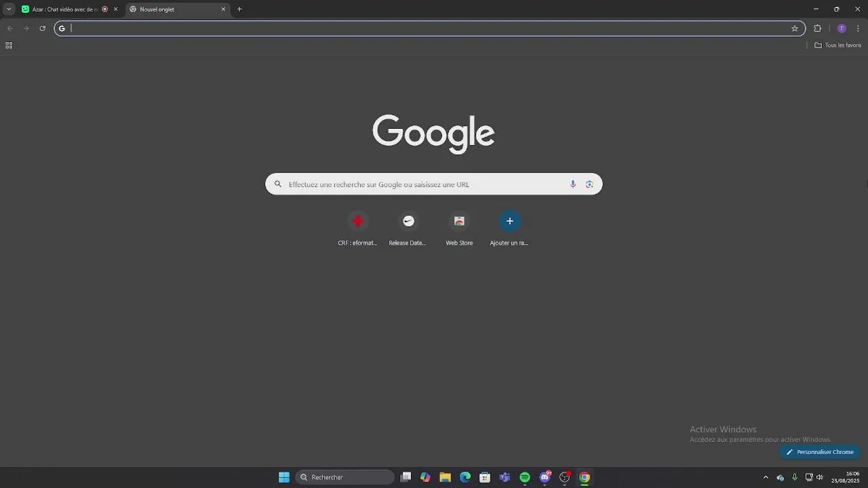868x488 pixels.
Task: Start voice search with microphone icon
Action: (573, 184)
